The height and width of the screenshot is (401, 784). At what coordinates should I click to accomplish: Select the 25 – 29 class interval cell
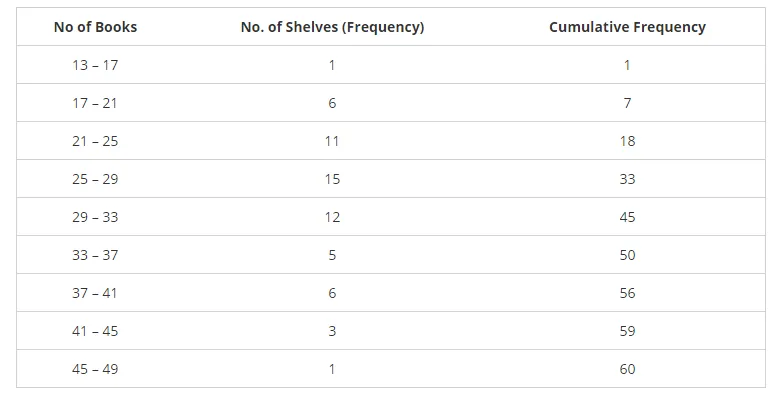point(95,179)
